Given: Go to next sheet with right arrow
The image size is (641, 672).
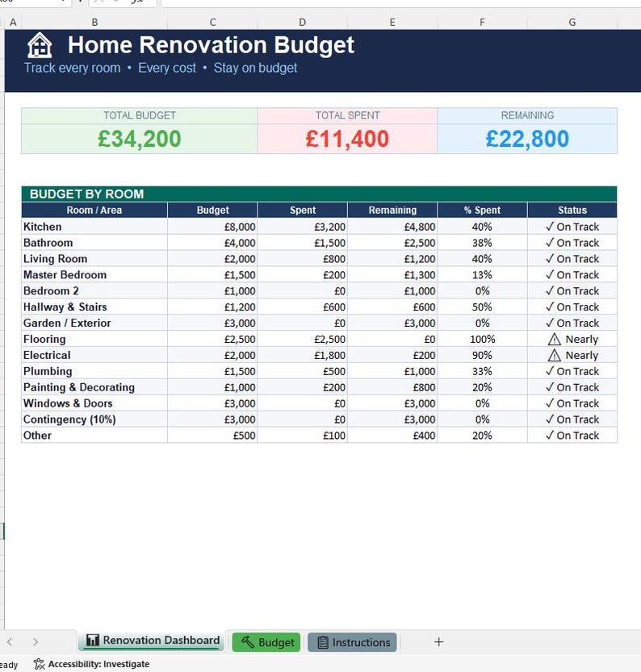Looking at the screenshot, I should click(36, 641).
